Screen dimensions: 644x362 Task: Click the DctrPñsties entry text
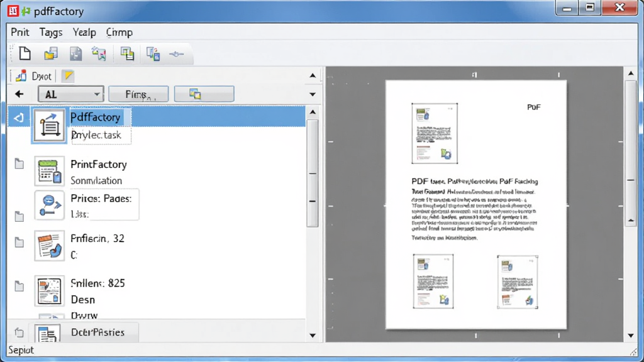pyautogui.click(x=97, y=332)
